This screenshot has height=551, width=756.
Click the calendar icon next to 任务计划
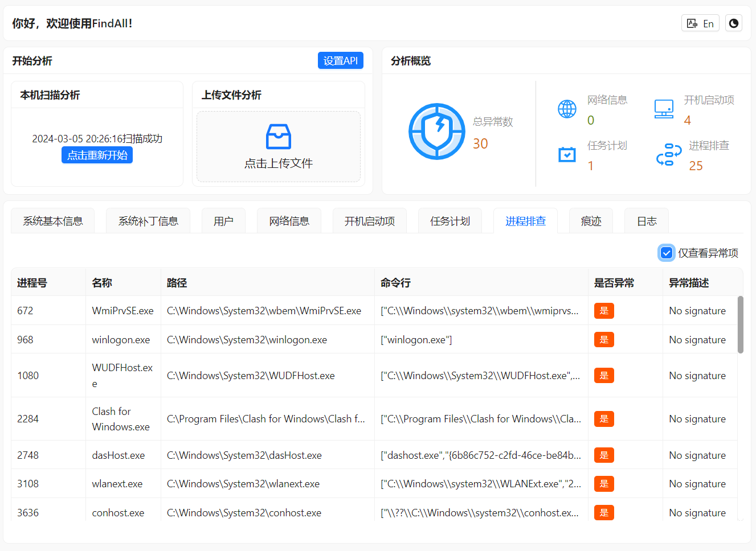point(567,154)
